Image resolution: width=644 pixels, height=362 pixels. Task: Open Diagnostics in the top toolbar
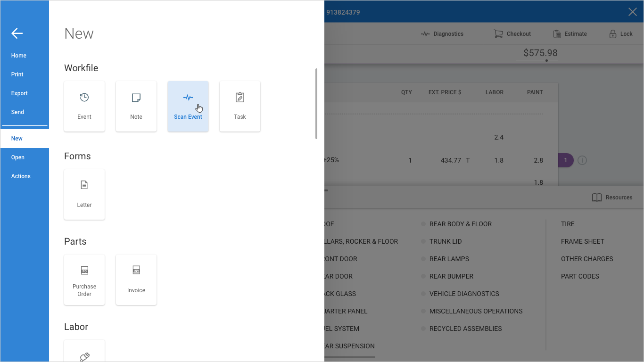click(442, 34)
